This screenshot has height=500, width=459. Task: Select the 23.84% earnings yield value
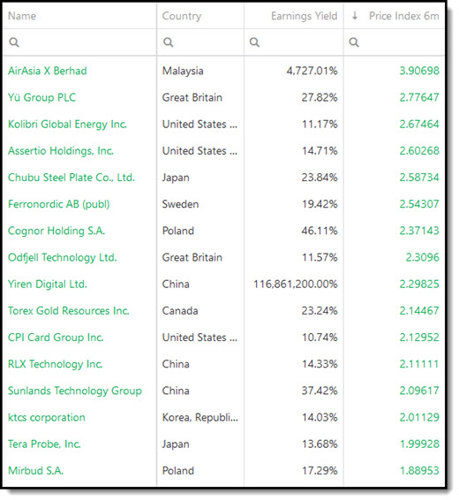click(319, 177)
